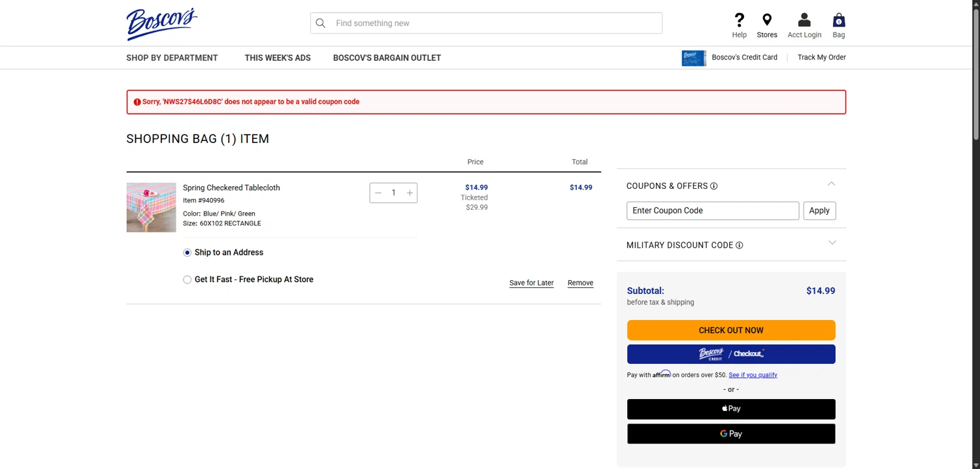Expand the Military Discount Code section
Image resolution: width=980 pixels, height=469 pixels.
[x=832, y=243]
